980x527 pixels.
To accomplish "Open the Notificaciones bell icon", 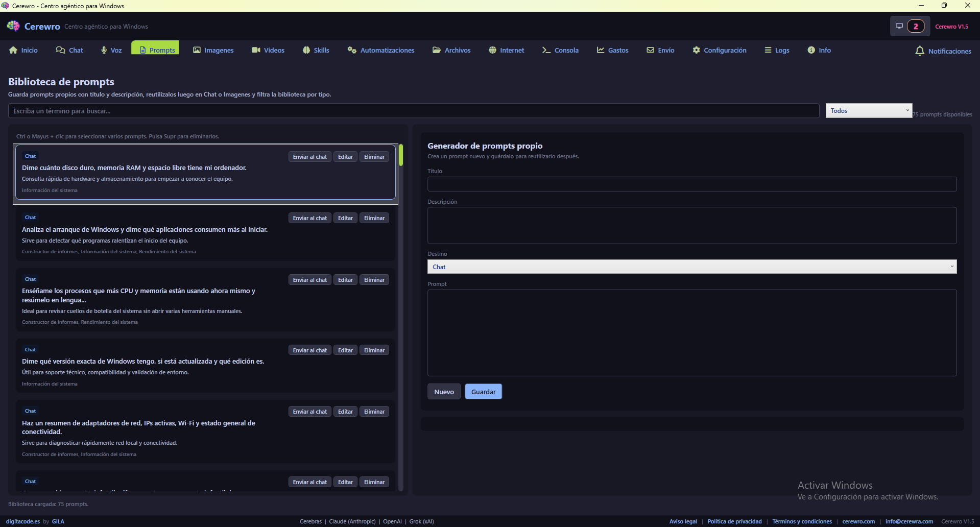I will click(920, 51).
